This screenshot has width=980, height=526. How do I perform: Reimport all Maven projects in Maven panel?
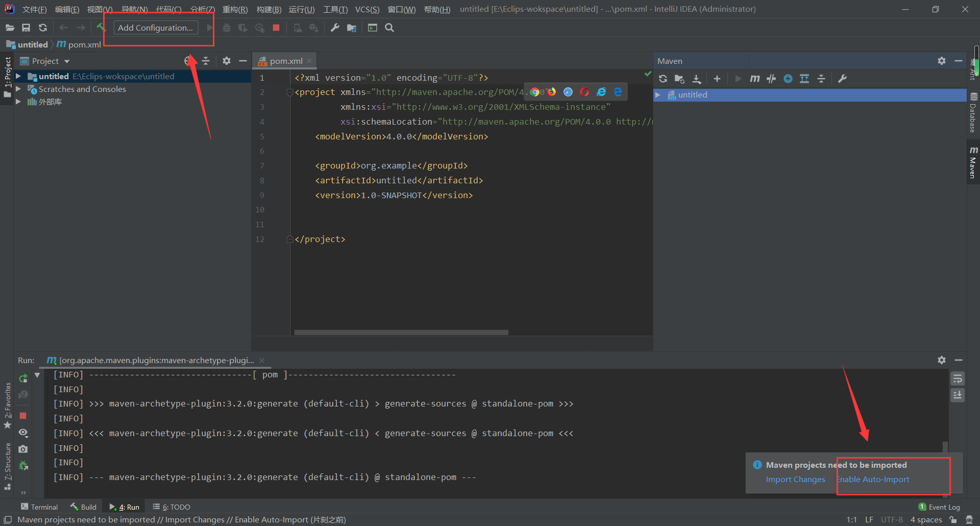click(x=663, y=79)
